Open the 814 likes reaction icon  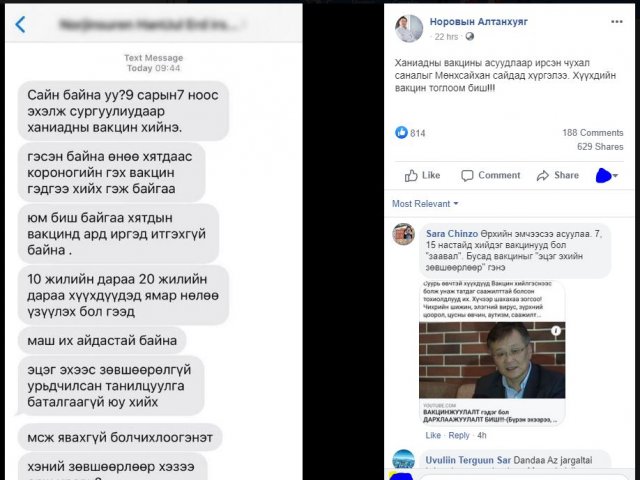click(401, 132)
